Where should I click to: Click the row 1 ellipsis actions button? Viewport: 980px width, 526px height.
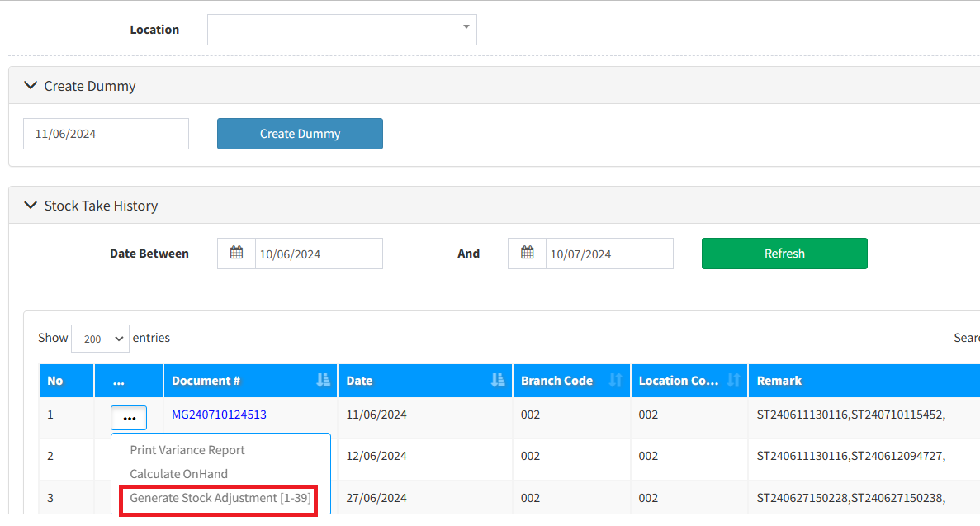pos(129,418)
